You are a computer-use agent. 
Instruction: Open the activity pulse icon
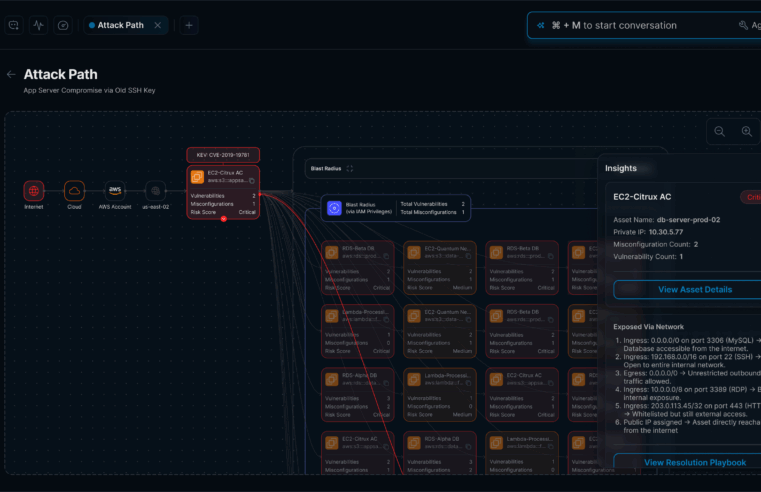[38, 25]
